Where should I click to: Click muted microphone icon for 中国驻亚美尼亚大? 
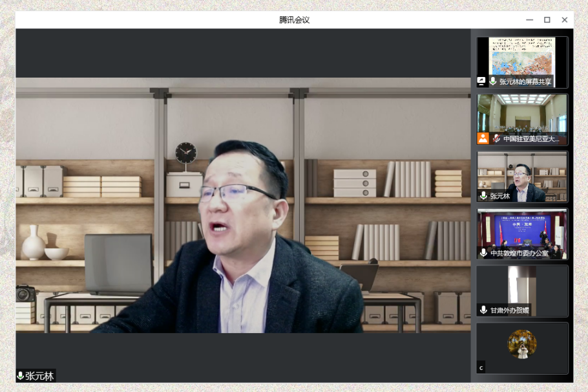click(x=496, y=138)
